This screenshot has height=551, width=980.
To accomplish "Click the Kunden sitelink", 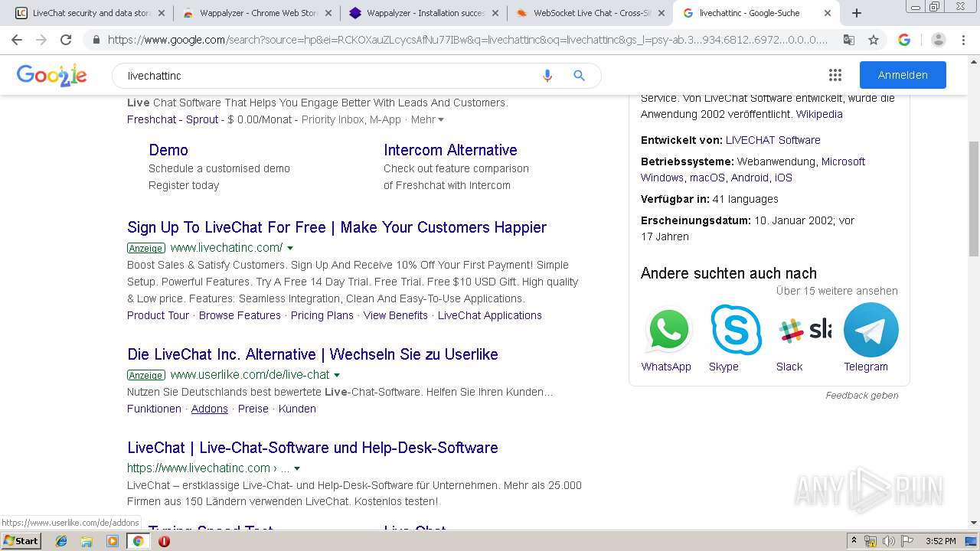I will (x=297, y=409).
